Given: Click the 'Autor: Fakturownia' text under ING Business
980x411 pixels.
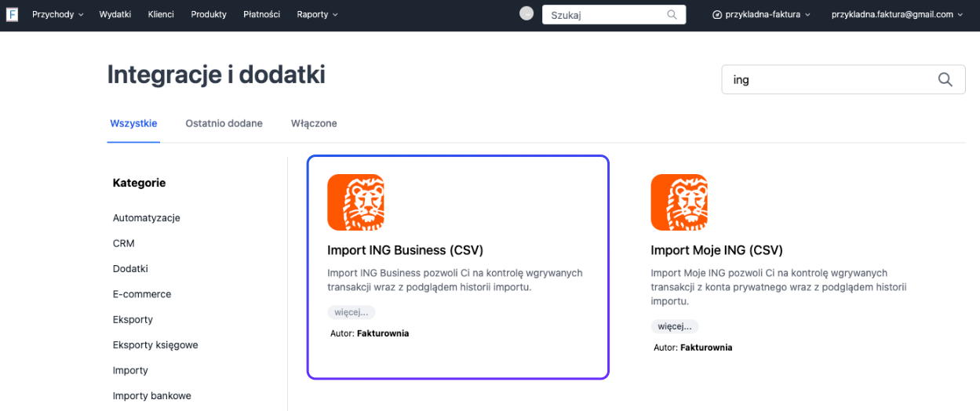Looking at the screenshot, I should [x=370, y=333].
